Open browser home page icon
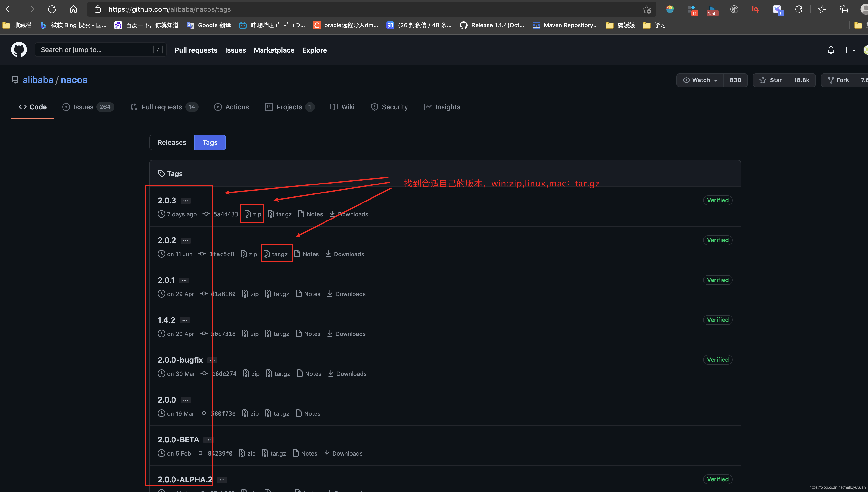The height and width of the screenshot is (492, 868). click(x=73, y=9)
